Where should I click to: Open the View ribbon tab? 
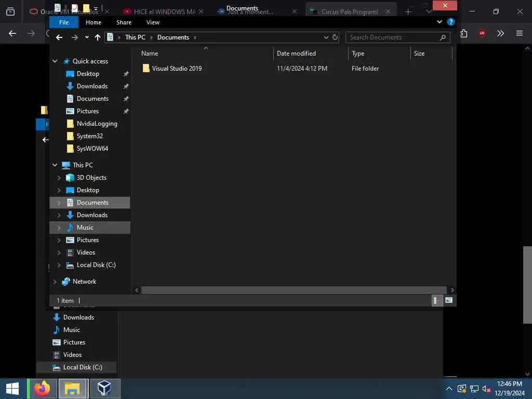(x=153, y=22)
